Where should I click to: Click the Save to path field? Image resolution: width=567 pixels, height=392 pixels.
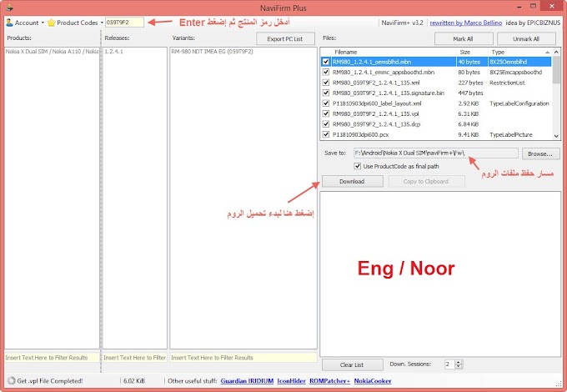436,153
